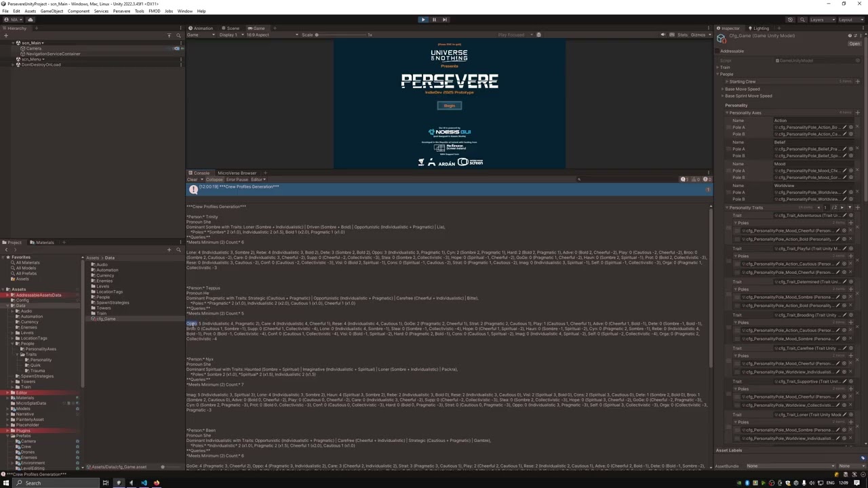Advance one frame with the Step button
Viewport: 868px width, 488px height.
pos(445,20)
